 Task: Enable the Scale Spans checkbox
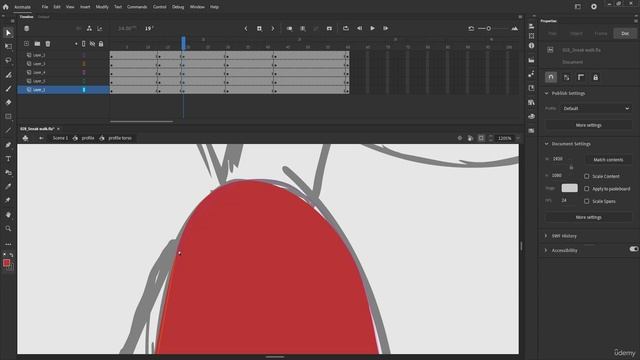tap(587, 201)
